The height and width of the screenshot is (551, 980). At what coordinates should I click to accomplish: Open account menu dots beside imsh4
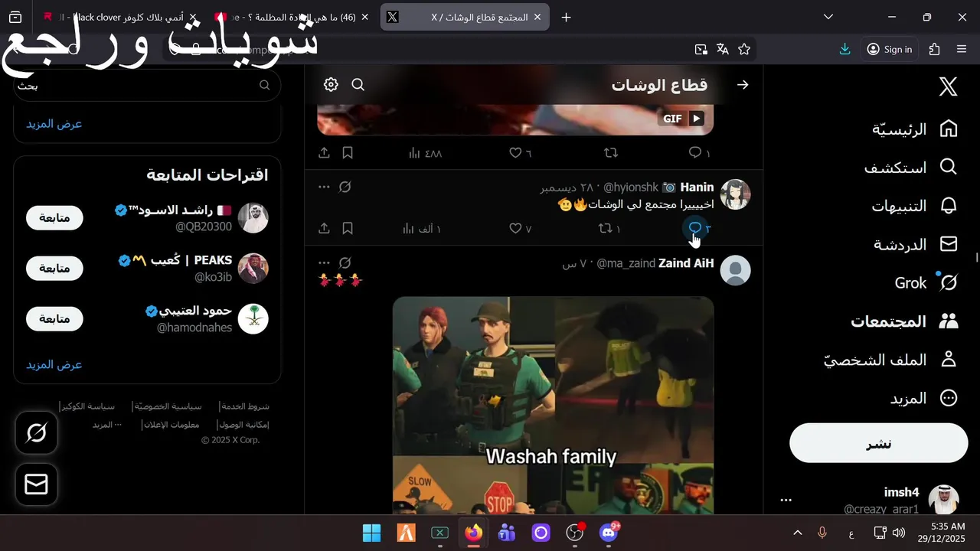[786, 500]
